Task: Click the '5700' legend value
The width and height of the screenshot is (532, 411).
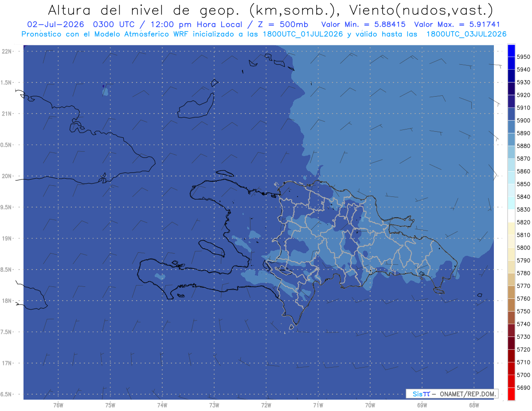Action: 523,375
